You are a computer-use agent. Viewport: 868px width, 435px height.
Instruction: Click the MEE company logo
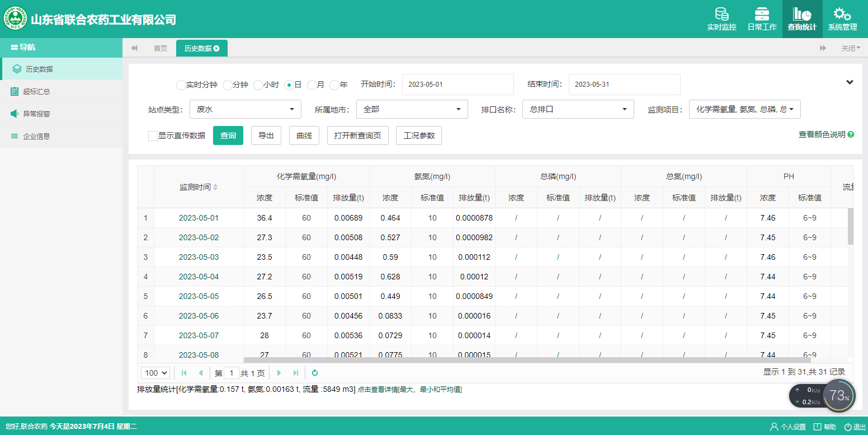point(15,18)
